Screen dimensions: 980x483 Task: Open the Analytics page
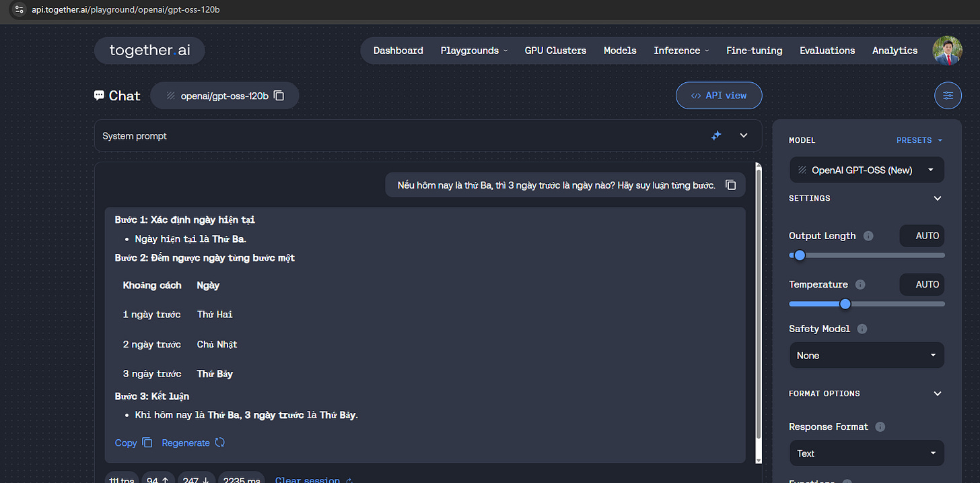tap(895, 51)
